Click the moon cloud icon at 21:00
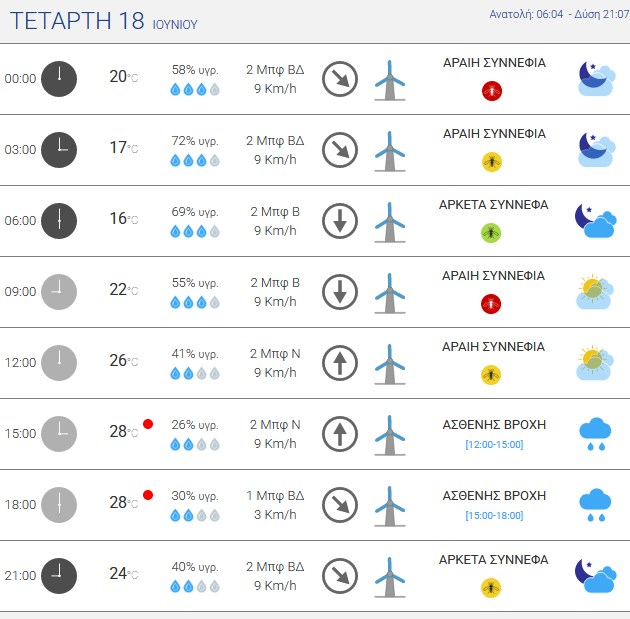 (595, 576)
